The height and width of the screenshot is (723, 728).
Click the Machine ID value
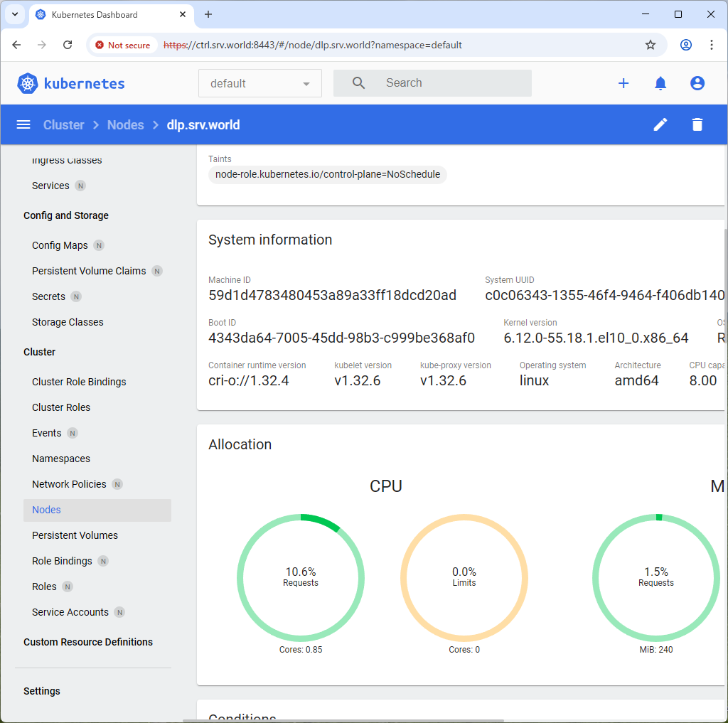point(333,295)
